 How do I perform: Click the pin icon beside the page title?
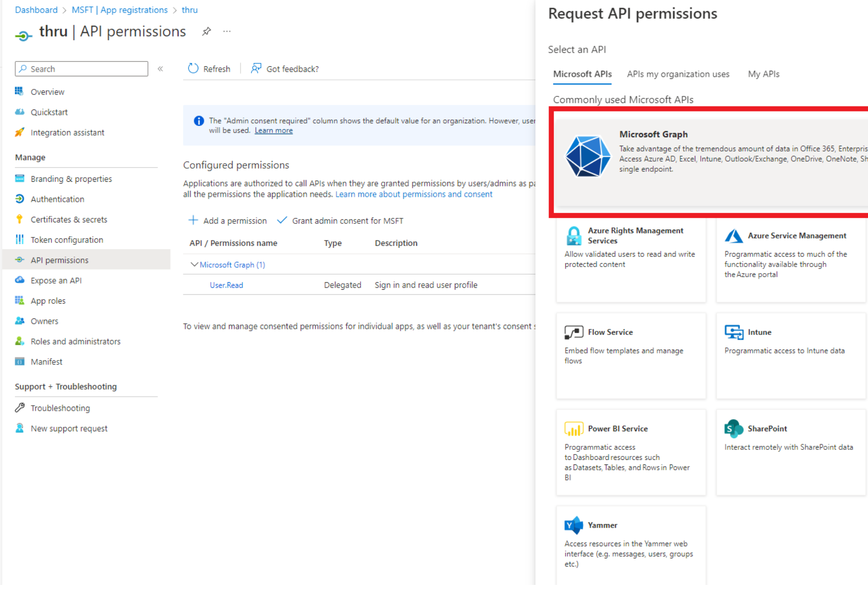point(206,32)
